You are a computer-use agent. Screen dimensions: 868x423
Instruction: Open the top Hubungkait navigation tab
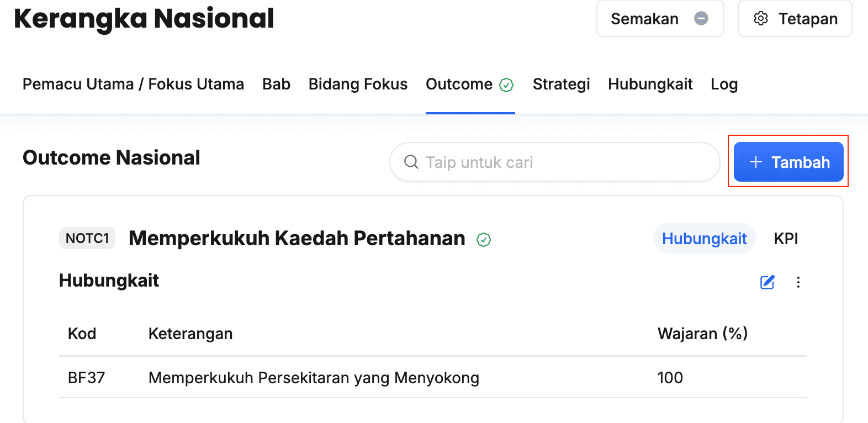click(x=650, y=84)
